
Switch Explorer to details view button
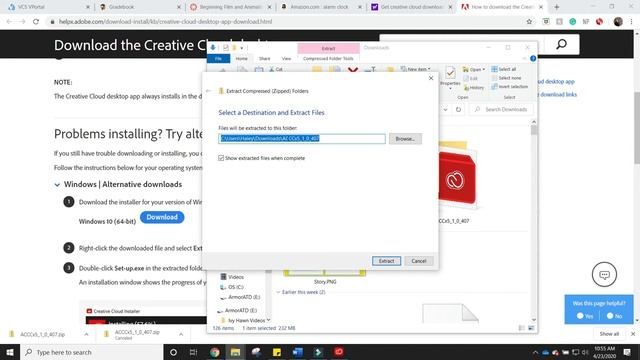click(522, 328)
